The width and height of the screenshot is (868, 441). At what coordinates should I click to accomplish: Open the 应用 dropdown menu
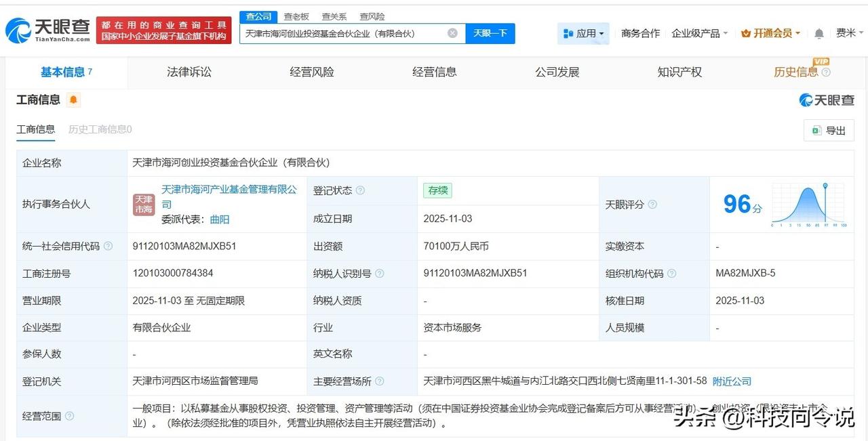tap(583, 33)
